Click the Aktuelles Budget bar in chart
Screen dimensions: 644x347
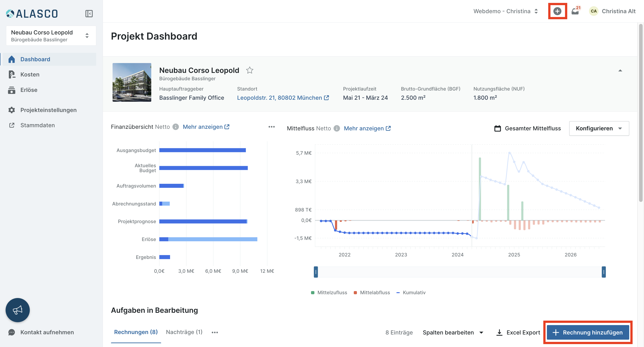(203, 168)
